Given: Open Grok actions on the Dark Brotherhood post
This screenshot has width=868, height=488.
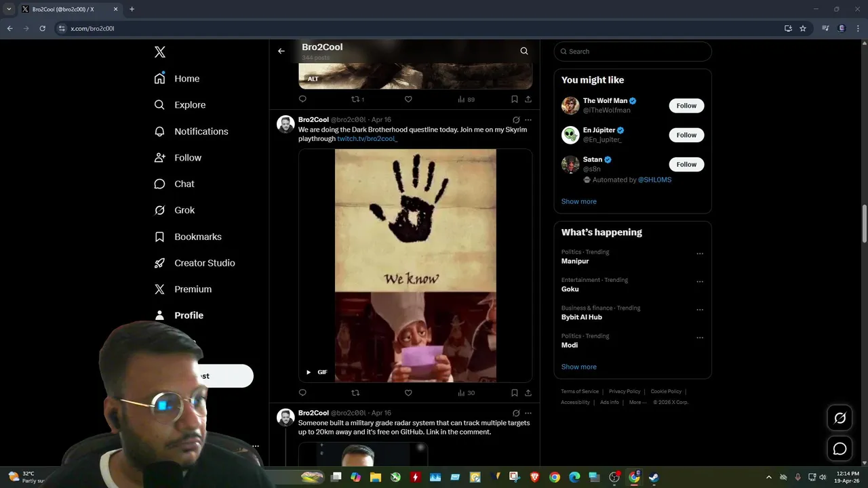Looking at the screenshot, I should tap(516, 120).
